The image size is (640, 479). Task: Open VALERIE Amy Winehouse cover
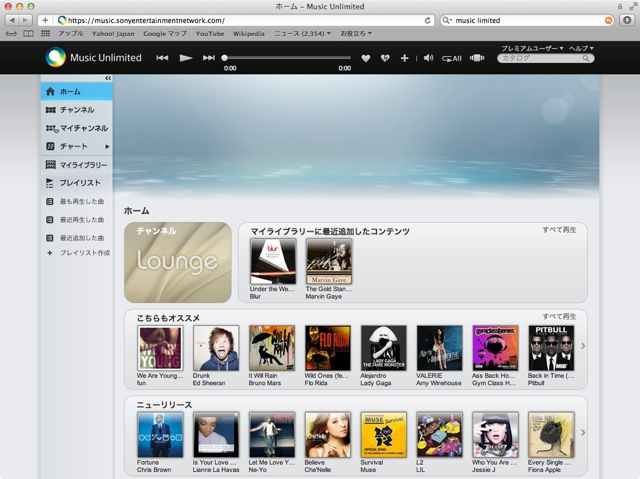click(440, 348)
